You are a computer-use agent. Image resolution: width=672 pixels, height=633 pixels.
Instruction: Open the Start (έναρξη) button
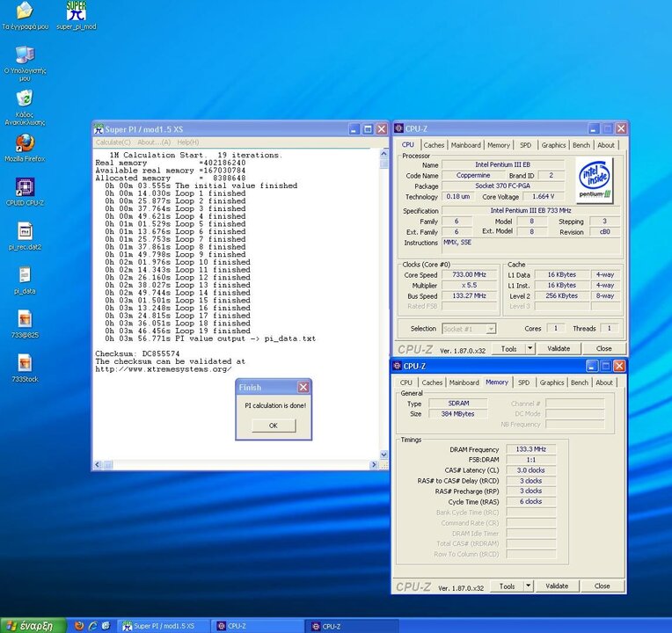click(33, 626)
